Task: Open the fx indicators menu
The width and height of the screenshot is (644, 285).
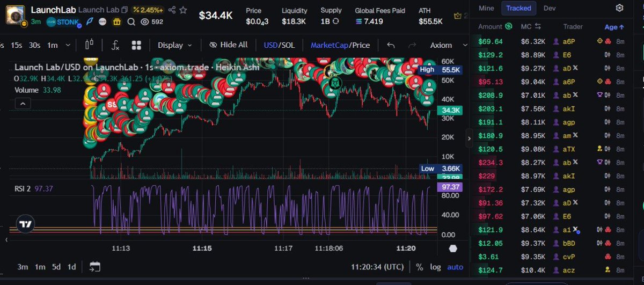Action: 115,45
